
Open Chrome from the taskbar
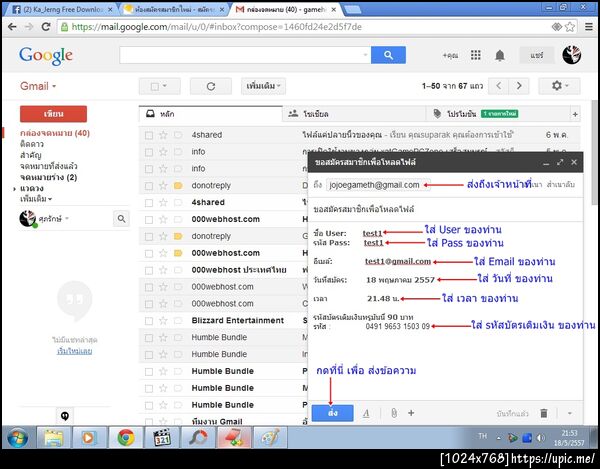(126, 438)
